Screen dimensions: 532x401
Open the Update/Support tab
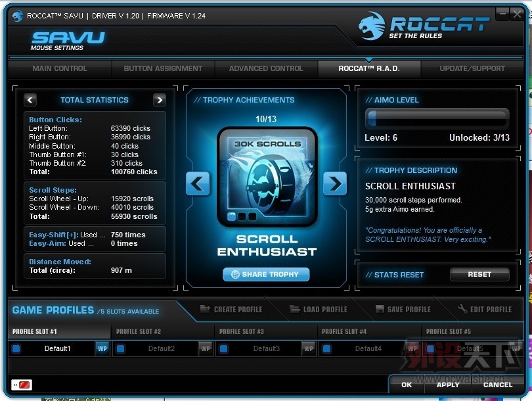pyautogui.click(x=472, y=68)
